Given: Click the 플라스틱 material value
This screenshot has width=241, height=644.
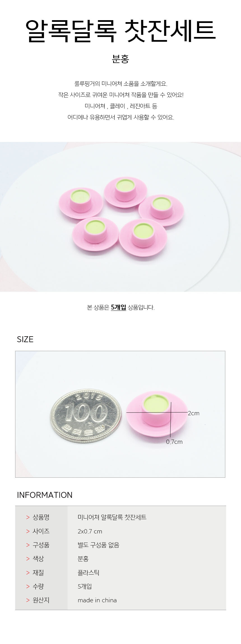Looking at the screenshot, I should pos(89,573).
